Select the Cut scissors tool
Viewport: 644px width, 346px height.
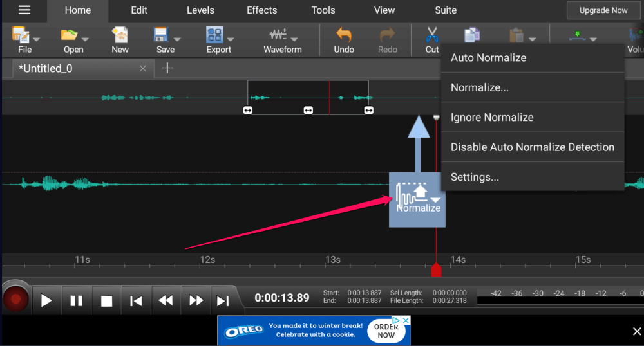(x=431, y=35)
